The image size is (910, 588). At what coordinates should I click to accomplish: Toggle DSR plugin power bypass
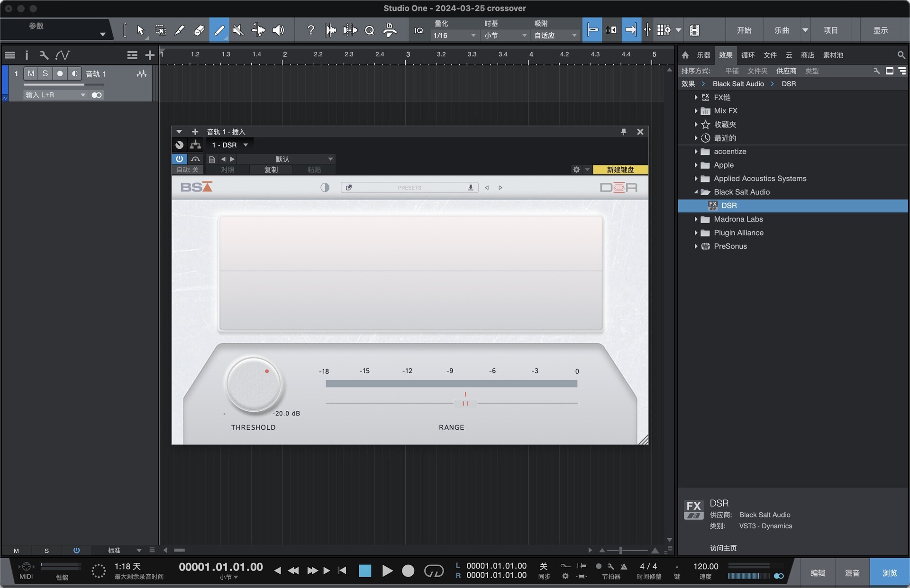179,159
